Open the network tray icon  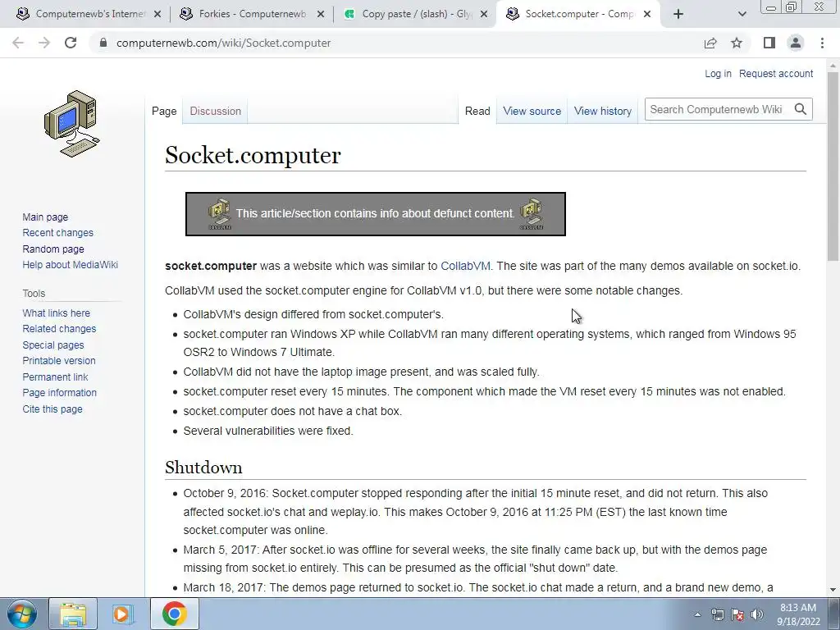(717, 614)
